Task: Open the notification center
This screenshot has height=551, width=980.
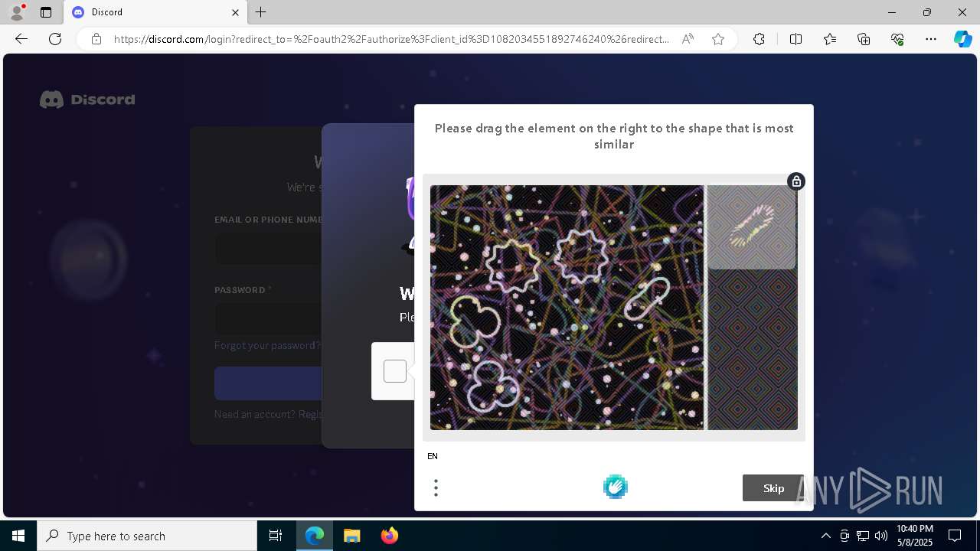Action: 955,536
